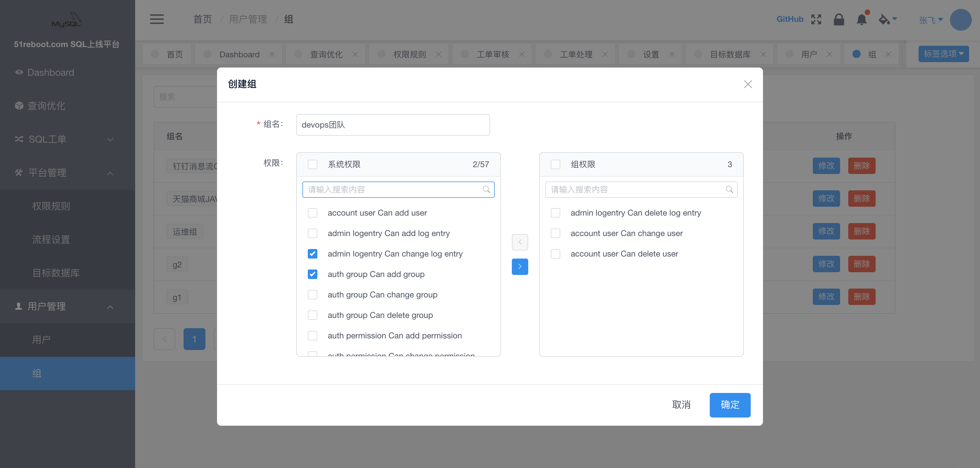Close the 工单处理 tab
Image resolution: width=980 pixels, height=468 pixels.
click(x=605, y=54)
